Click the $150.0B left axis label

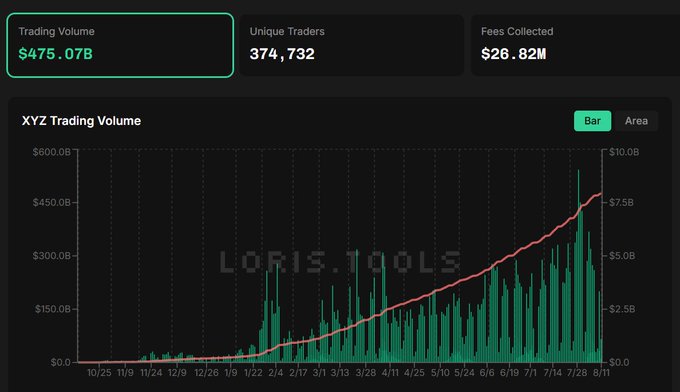pos(53,309)
